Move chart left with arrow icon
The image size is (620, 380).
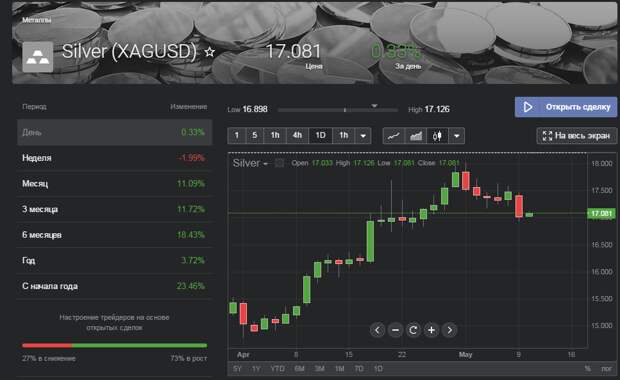point(377,330)
